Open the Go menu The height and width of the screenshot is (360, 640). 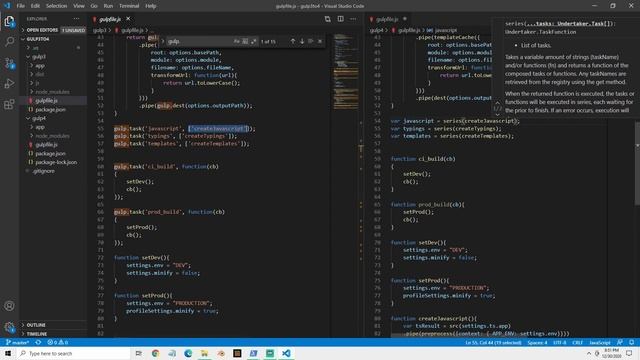click(94, 6)
